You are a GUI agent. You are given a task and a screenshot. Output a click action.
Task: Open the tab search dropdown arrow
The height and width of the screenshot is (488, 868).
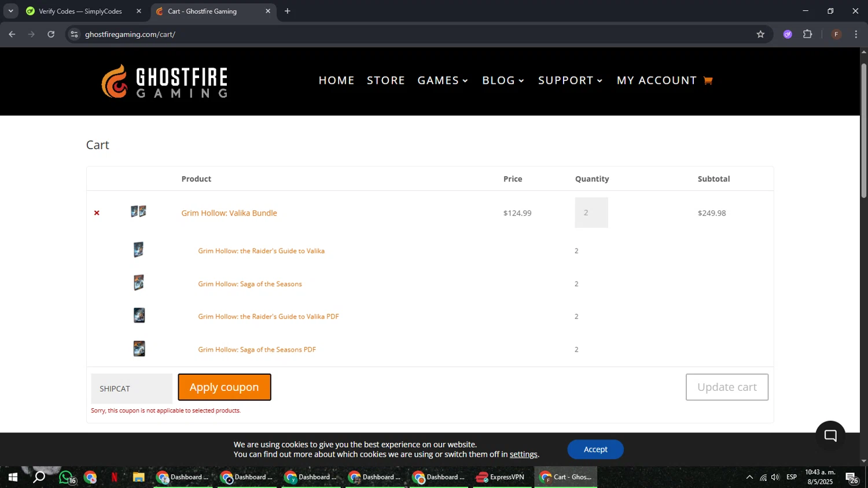click(10, 11)
